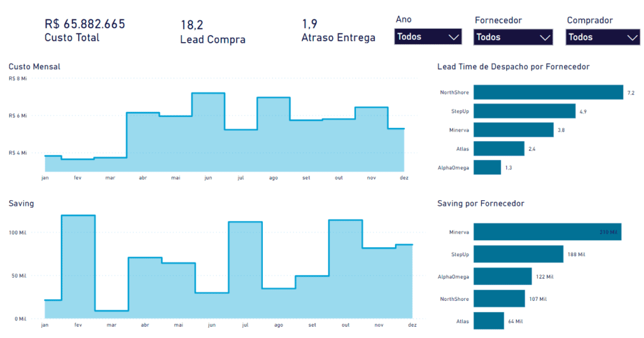The image size is (644, 338).
Task: Select the StepUp lead time bar
Action: [x=525, y=111]
